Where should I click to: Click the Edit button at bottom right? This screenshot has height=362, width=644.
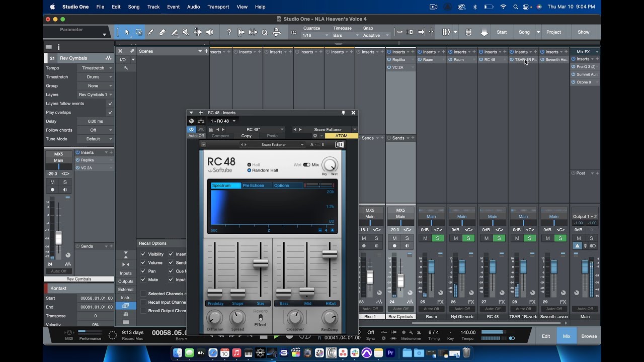tap(546, 336)
